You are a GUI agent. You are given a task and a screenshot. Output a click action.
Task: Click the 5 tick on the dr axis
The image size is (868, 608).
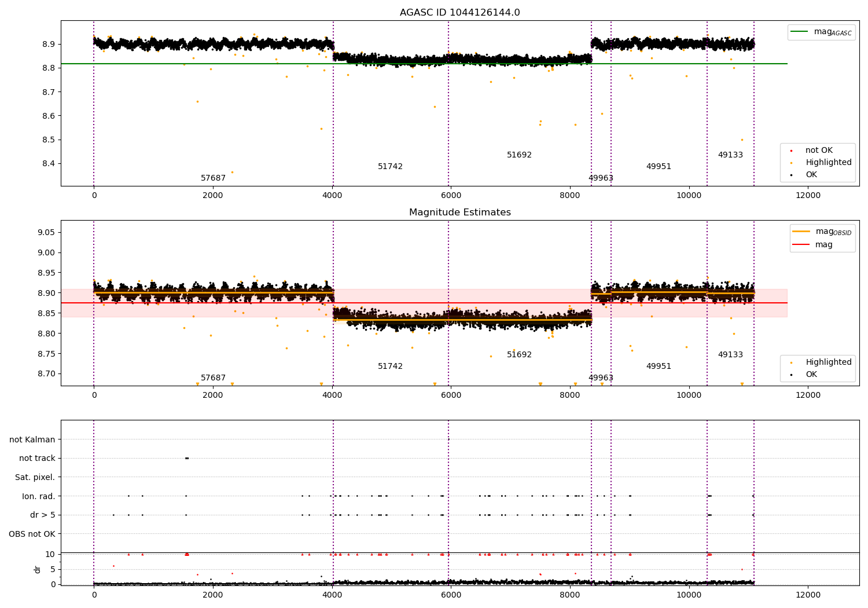[53, 570]
